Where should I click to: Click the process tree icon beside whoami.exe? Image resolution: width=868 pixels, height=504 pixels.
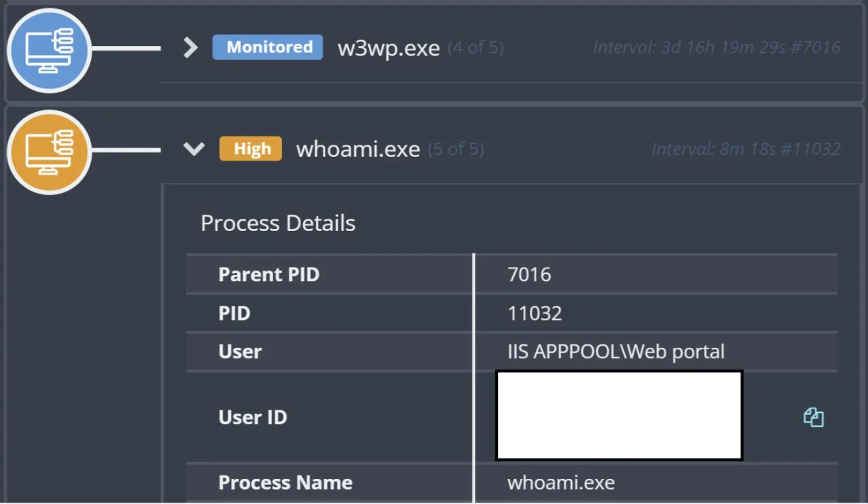pos(49,151)
